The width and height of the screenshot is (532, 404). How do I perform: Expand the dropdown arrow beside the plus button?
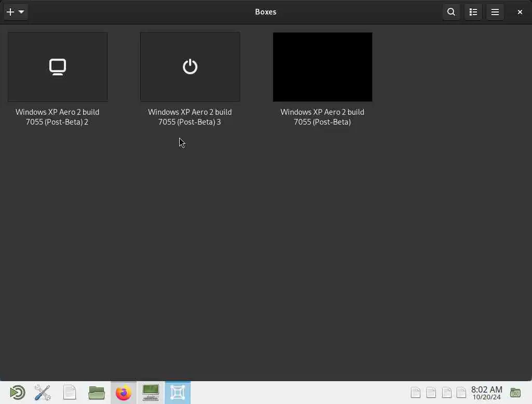[21, 12]
